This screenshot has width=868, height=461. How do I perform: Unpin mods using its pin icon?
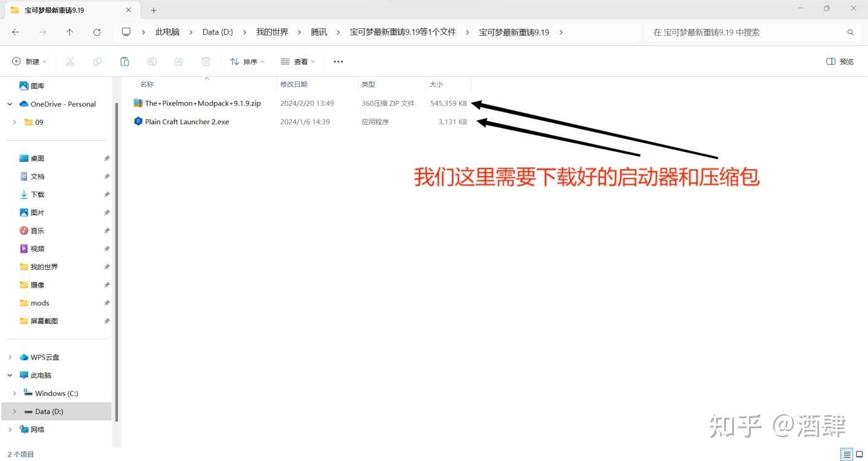pos(106,303)
